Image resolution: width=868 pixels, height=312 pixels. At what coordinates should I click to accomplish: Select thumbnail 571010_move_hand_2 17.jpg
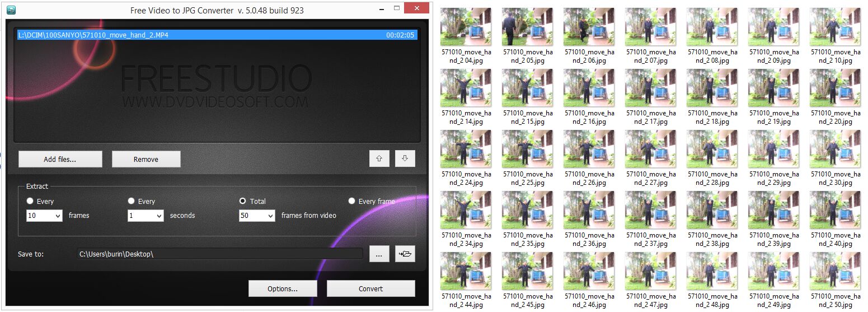pyautogui.click(x=651, y=88)
